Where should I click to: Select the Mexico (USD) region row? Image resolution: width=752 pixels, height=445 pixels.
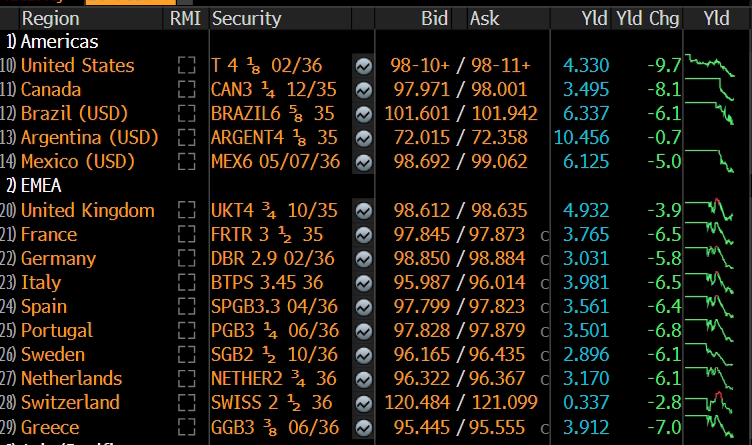point(78,162)
